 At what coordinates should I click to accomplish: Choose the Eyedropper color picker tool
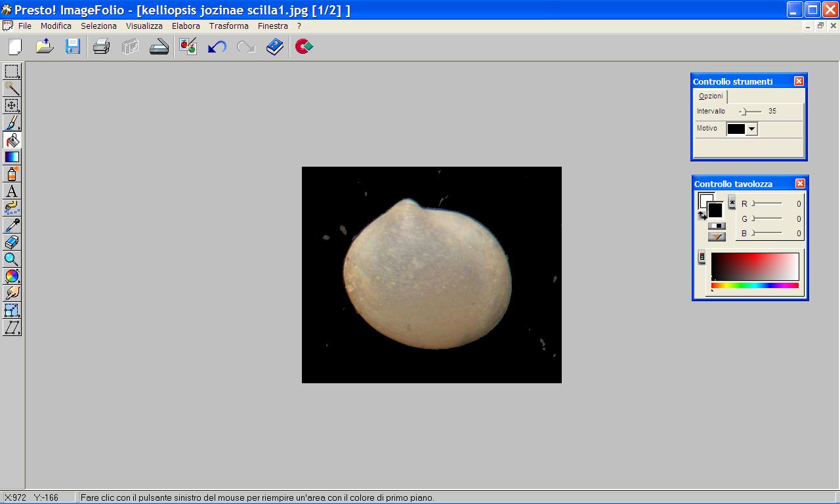point(12,225)
